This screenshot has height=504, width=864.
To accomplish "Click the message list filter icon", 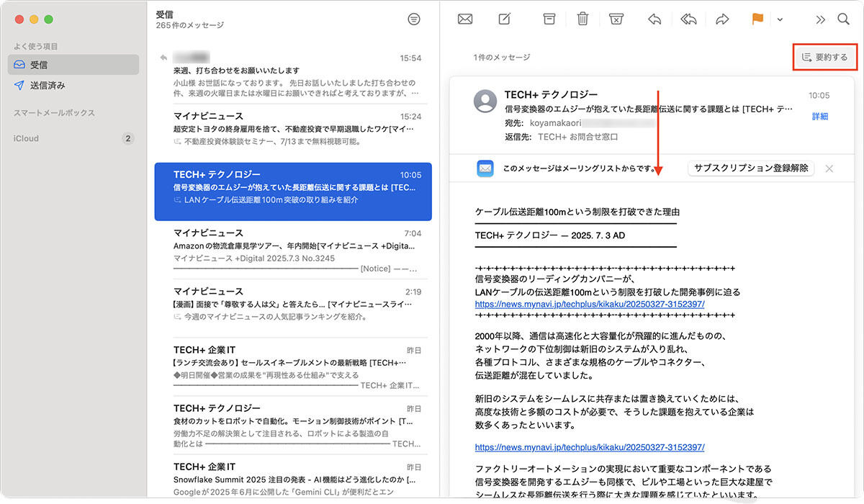I will click(413, 19).
